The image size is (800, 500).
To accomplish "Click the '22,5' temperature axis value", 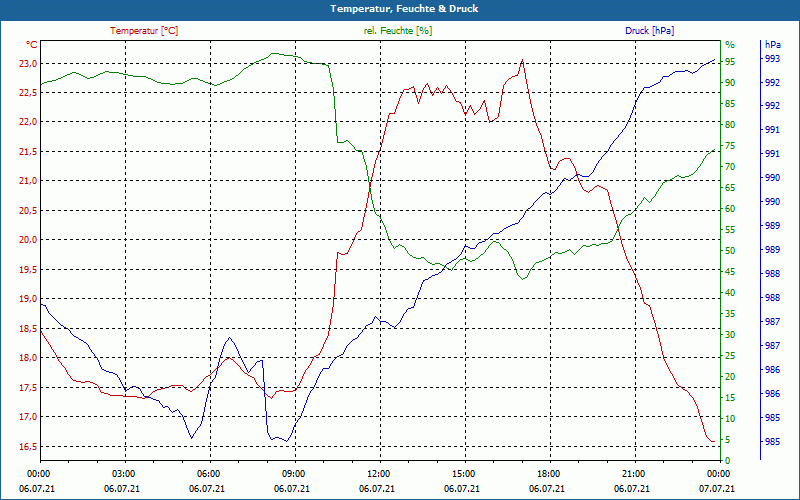I will point(28,93).
